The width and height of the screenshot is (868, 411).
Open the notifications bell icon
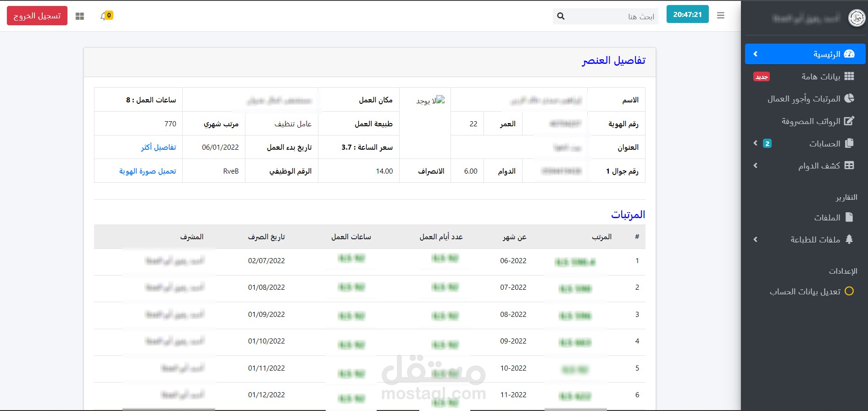point(104,16)
